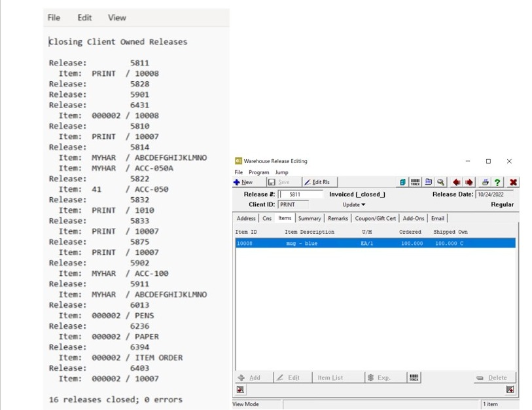This screenshot has height=410, width=532.
Task: Open View menu in the text editor
Action: 117,18
